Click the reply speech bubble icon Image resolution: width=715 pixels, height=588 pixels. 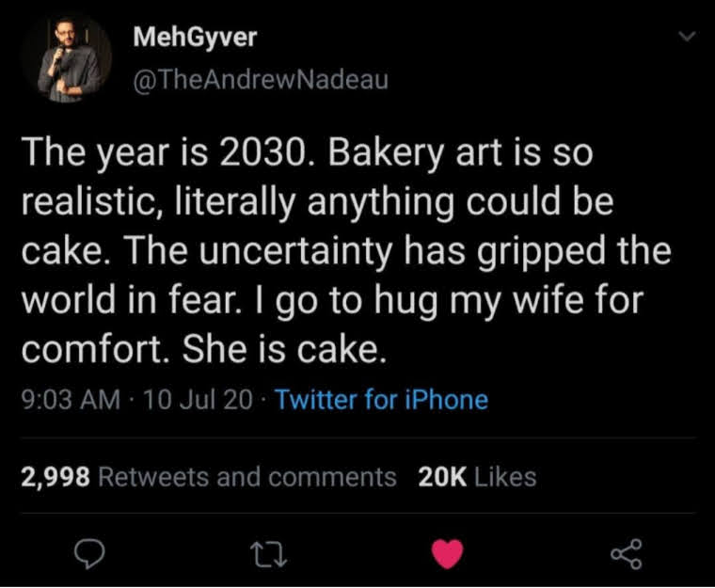click(89, 554)
